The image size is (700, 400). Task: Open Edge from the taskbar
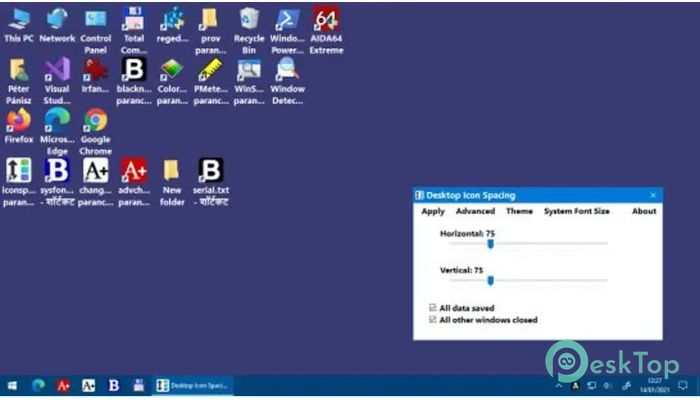[x=38, y=385]
